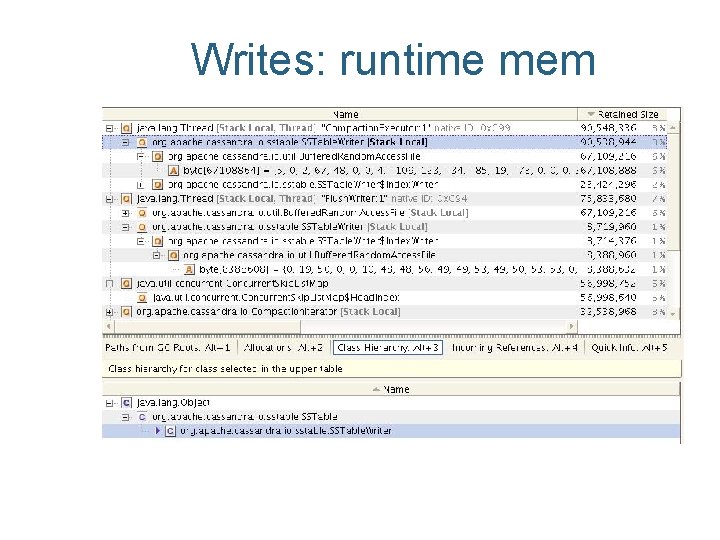The height and width of the screenshot is (540, 720).
Task: Select the Class Hierarchy tab
Action: (388, 348)
